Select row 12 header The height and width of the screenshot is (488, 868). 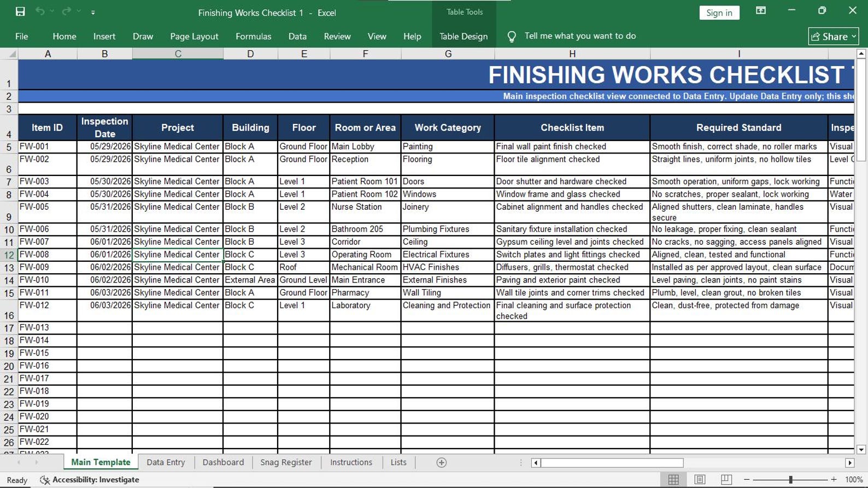tap(9, 255)
